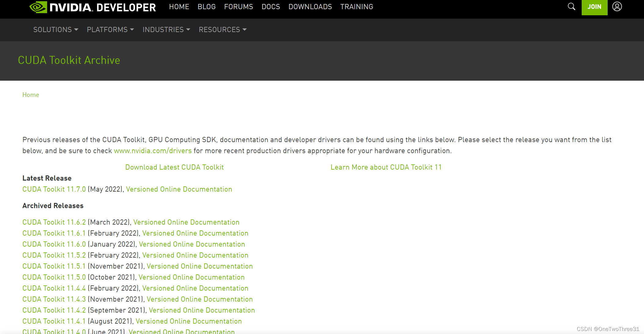Click the search magnifier icon
The image size is (644, 334).
click(571, 6)
